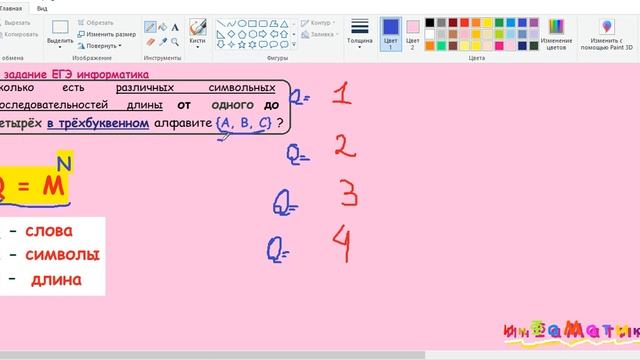This screenshot has height=360, width=640.
Task: Pick the curve shape
Action: 231,24
